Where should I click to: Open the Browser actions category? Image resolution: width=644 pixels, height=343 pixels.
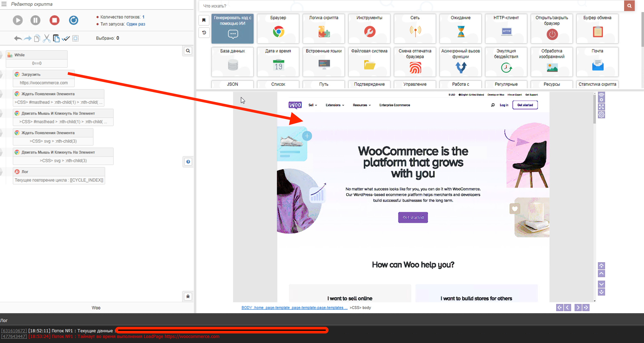(x=278, y=28)
